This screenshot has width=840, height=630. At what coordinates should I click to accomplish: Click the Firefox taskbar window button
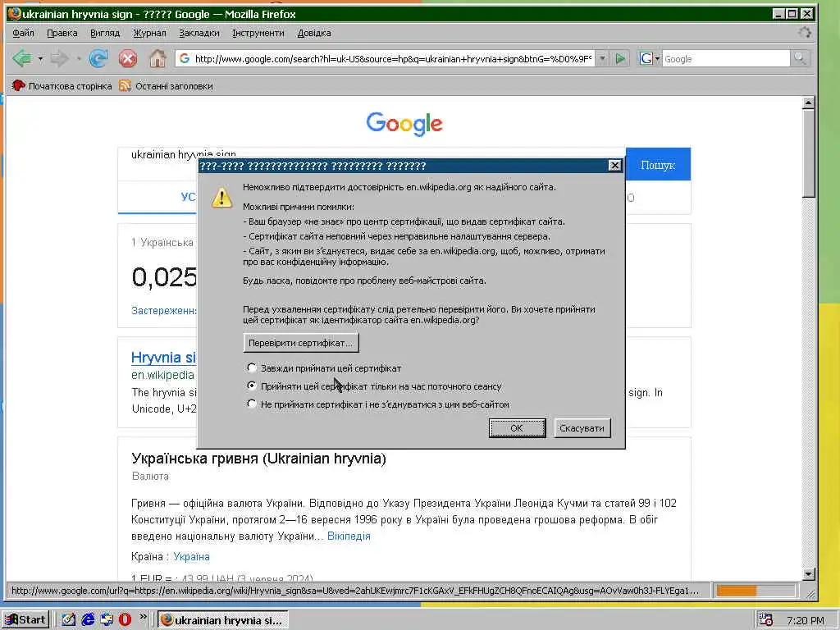click(x=223, y=620)
